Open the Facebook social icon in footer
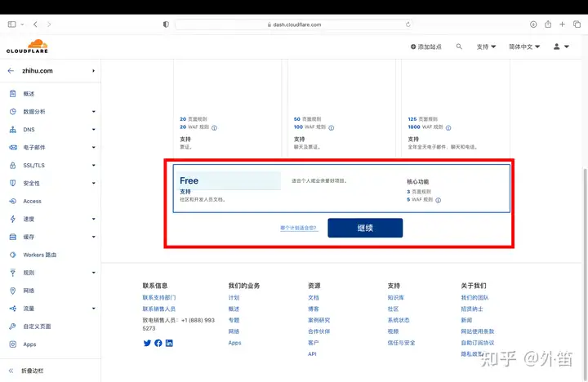 click(158, 343)
